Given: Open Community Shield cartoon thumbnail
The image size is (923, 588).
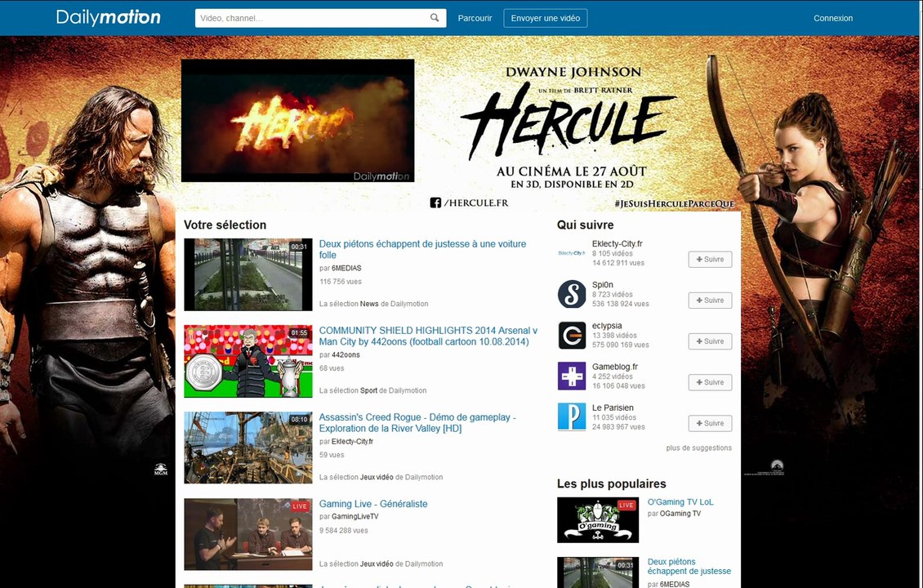Looking at the screenshot, I should (x=247, y=362).
